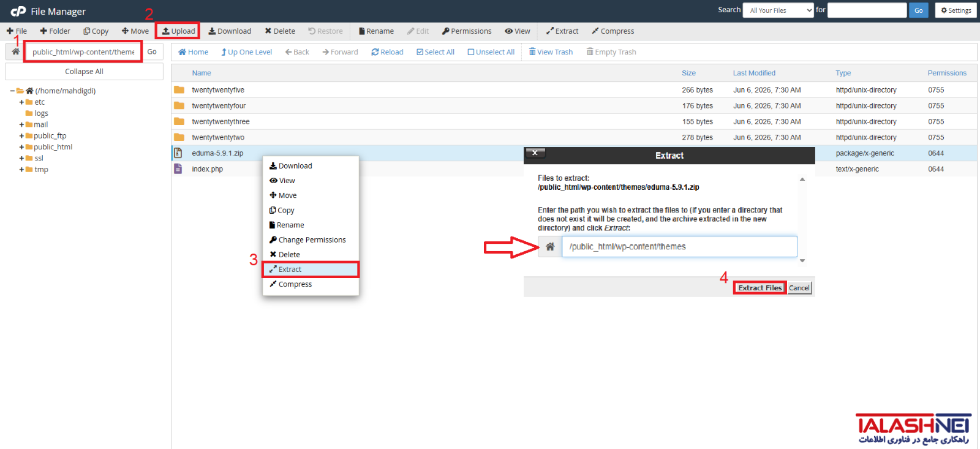Expand the tmp folder in tree
The image size is (980, 449).
(21, 170)
